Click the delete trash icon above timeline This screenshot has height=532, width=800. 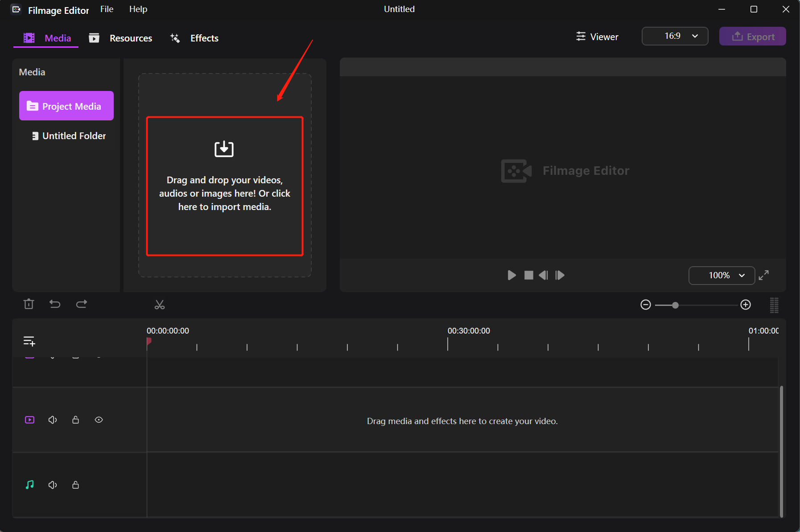pyautogui.click(x=29, y=304)
